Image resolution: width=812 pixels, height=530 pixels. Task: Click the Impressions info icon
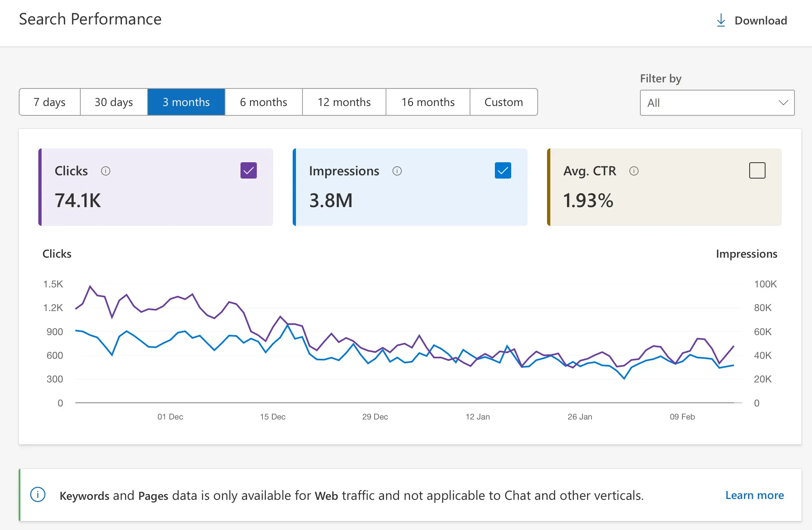(397, 171)
